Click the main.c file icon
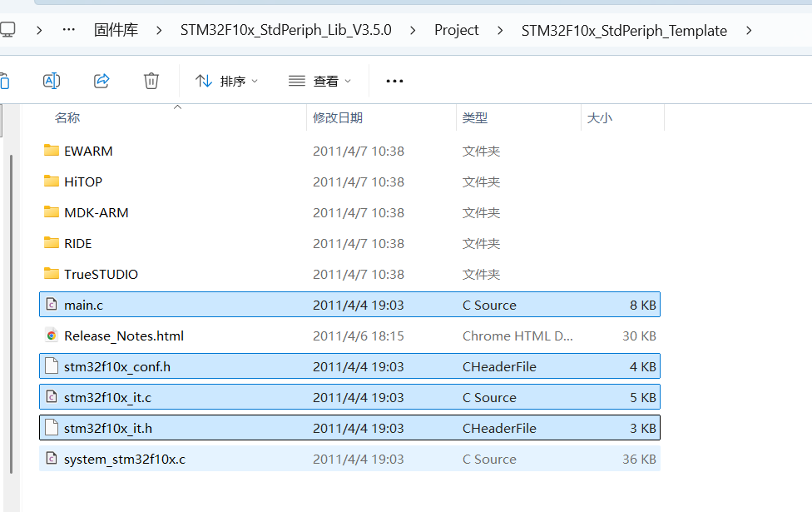812x512 pixels. (x=52, y=304)
